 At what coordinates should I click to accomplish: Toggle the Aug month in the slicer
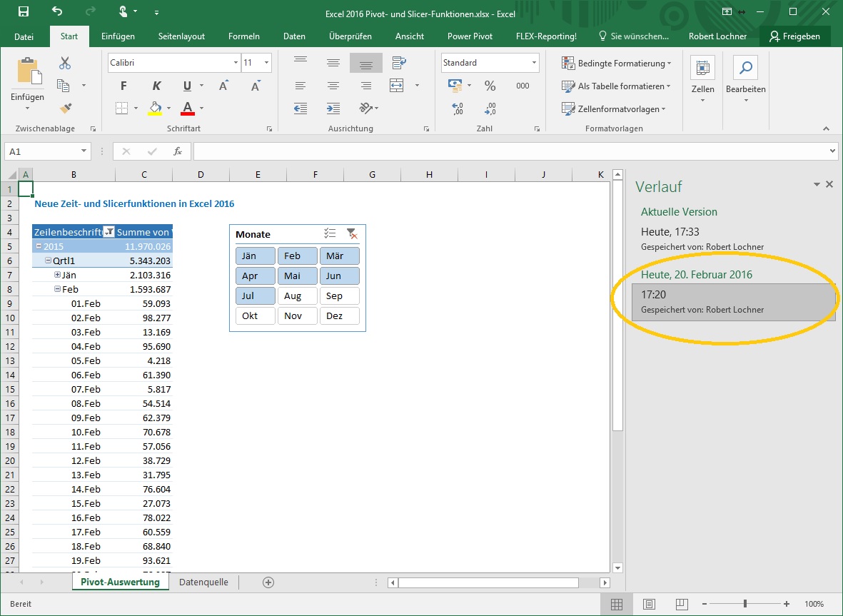pyautogui.click(x=297, y=296)
